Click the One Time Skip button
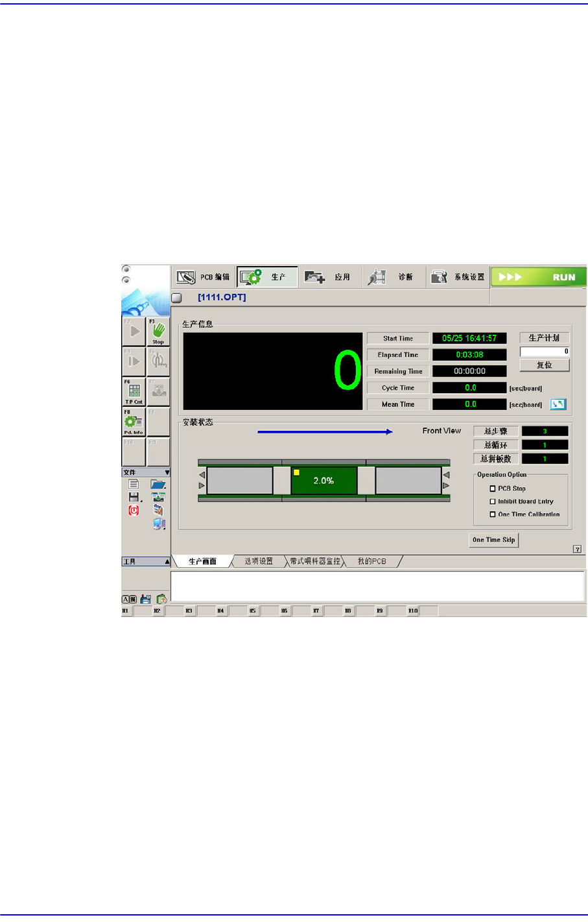This screenshot has height=922, width=588. click(x=494, y=540)
